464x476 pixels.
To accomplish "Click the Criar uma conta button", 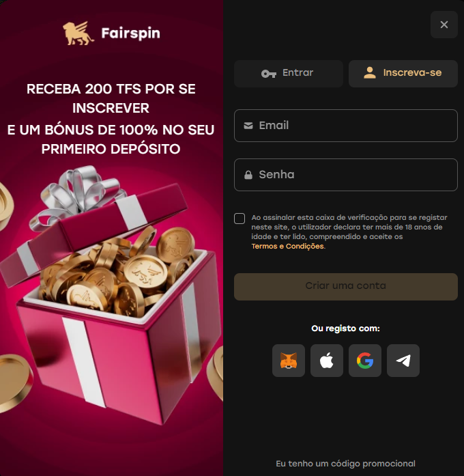I will (346, 287).
